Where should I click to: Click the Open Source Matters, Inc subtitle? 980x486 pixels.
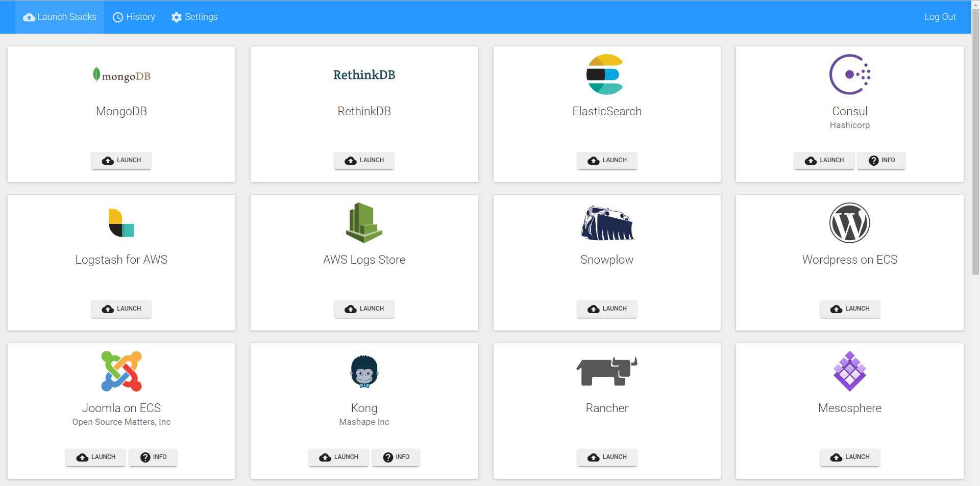(121, 422)
